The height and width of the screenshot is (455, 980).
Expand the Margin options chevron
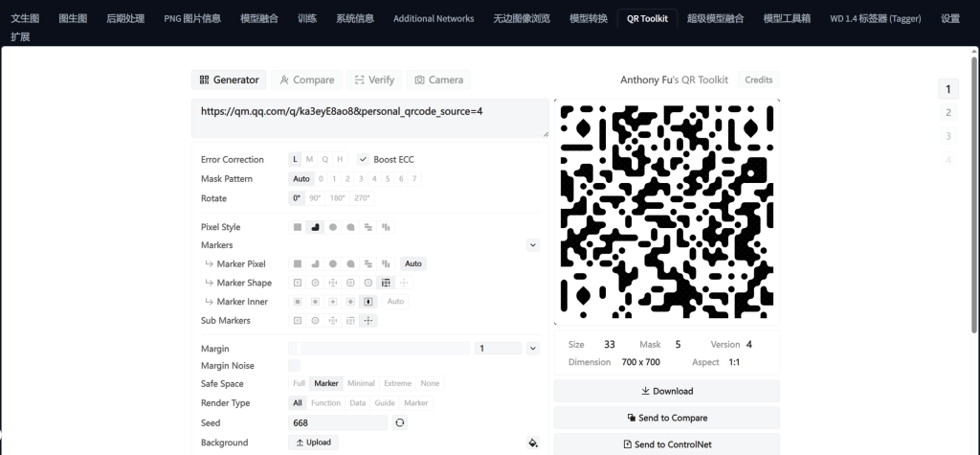pos(533,349)
